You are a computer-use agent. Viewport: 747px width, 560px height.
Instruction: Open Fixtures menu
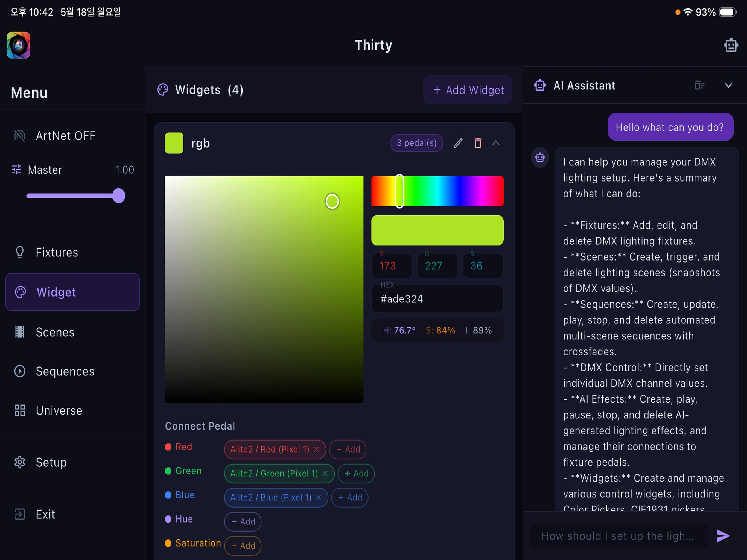[x=73, y=253]
